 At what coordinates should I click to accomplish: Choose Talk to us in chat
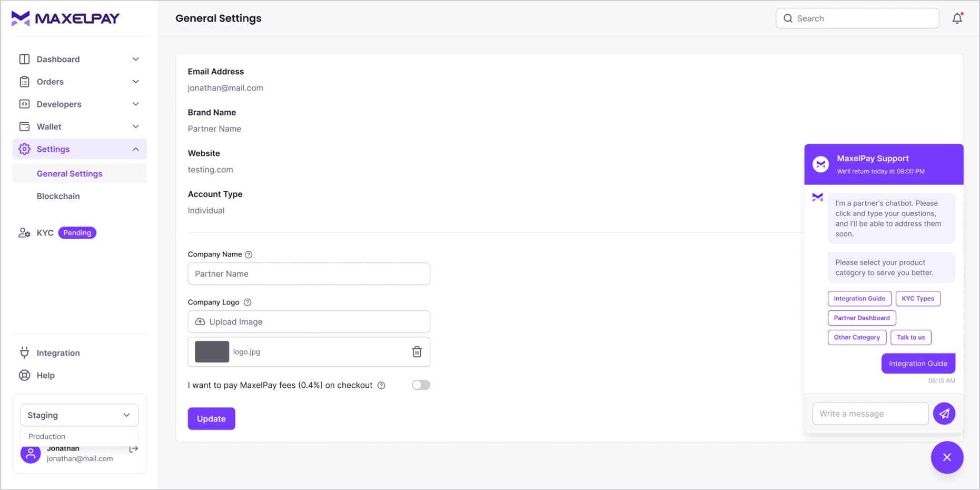(910, 337)
